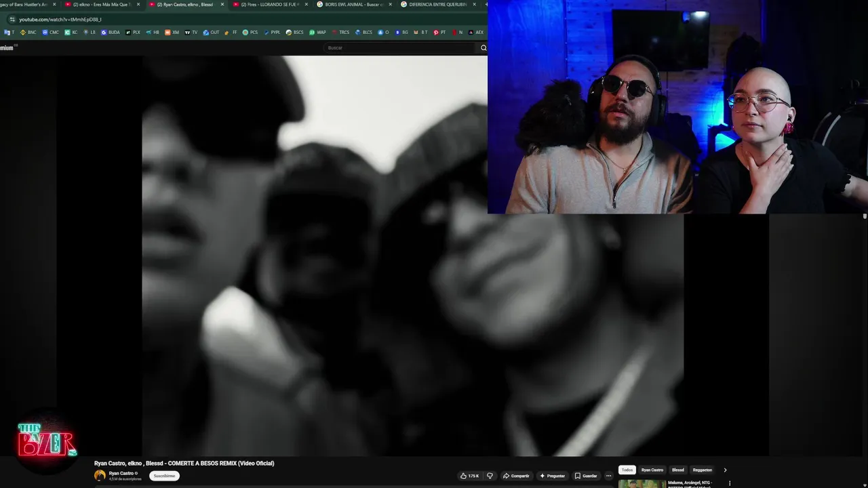Close the Ftres - LLORANDO SE FUE tab
Screen dimensions: 868x488
coord(307,4)
